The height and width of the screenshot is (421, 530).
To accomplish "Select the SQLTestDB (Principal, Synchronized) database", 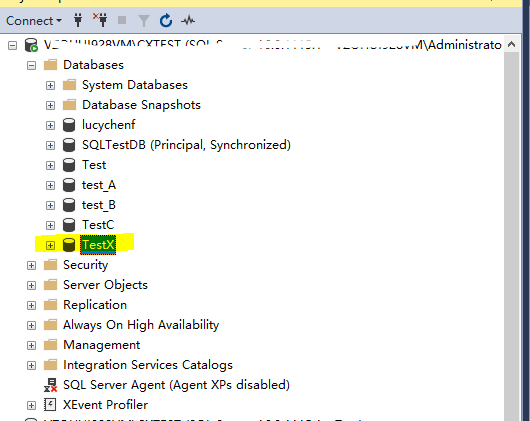I will click(x=186, y=145).
